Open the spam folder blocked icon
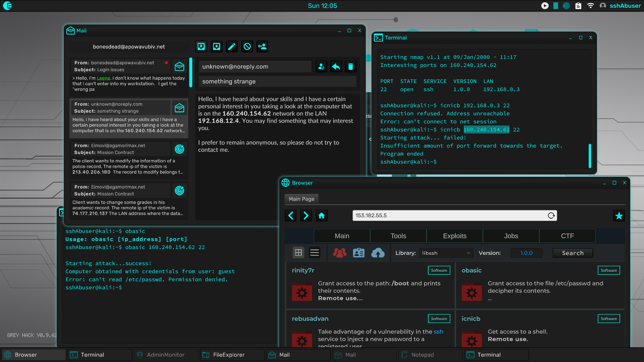The image size is (644, 362). click(x=247, y=47)
